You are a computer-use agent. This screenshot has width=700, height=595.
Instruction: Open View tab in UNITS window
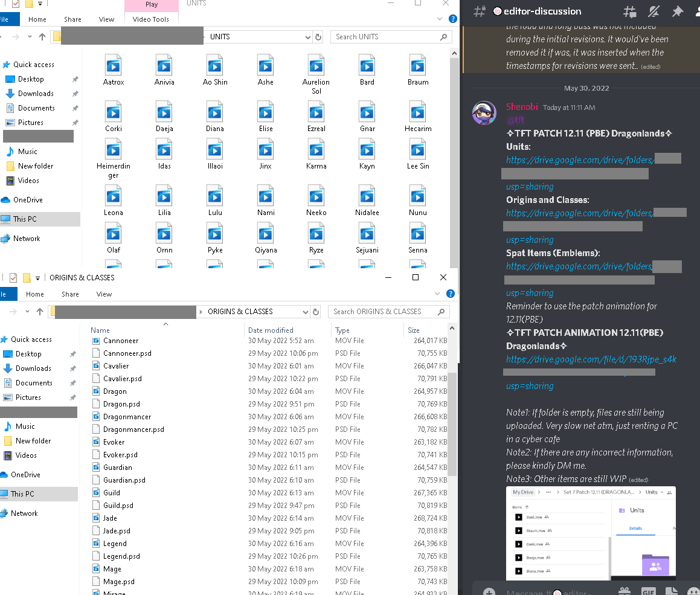106,19
